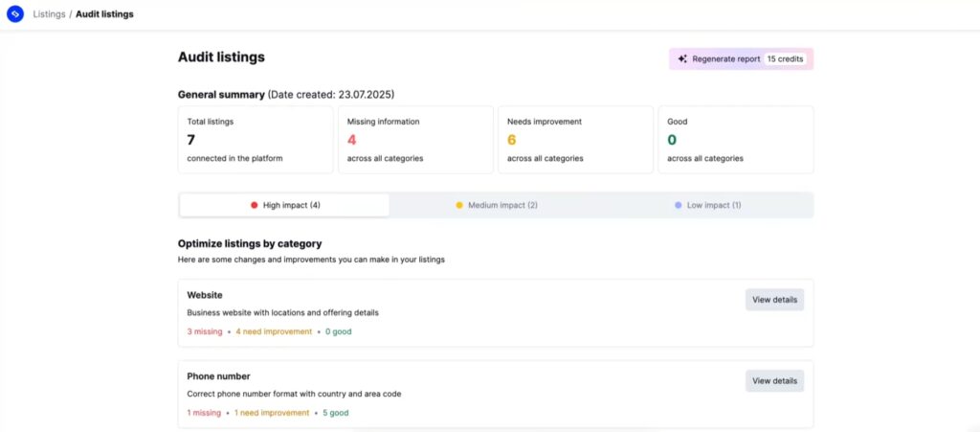Click the Needs improvement summary card
The height and width of the screenshot is (432, 980).
(x=574, y=140)
